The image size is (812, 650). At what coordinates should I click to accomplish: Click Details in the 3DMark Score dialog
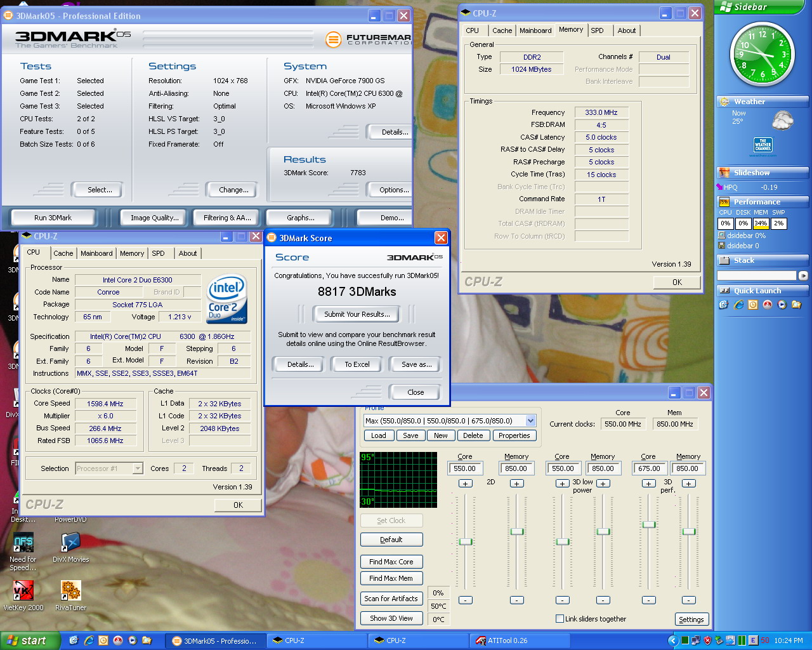pos(300,364)
